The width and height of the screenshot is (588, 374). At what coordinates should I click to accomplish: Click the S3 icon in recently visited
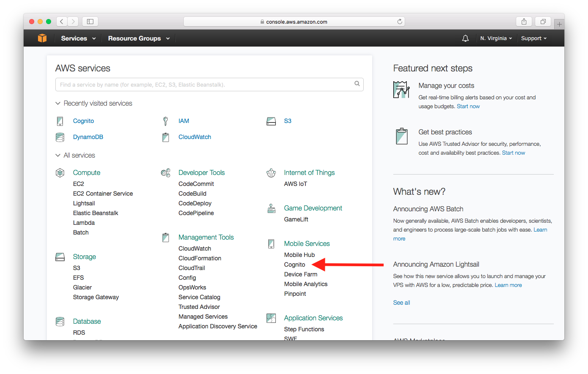point(271,122)
